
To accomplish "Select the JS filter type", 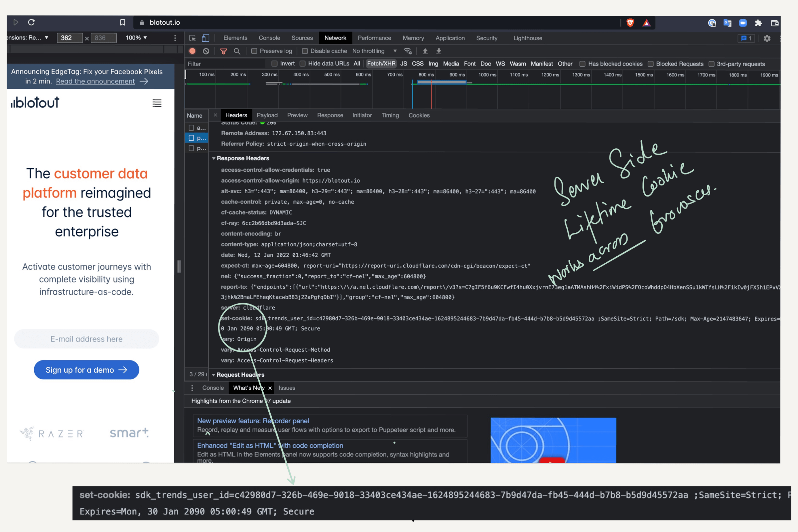I will [403, 64].
